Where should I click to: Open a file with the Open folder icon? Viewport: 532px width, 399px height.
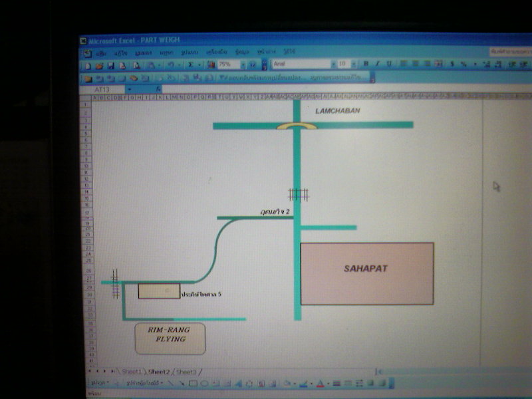point(100,65)
